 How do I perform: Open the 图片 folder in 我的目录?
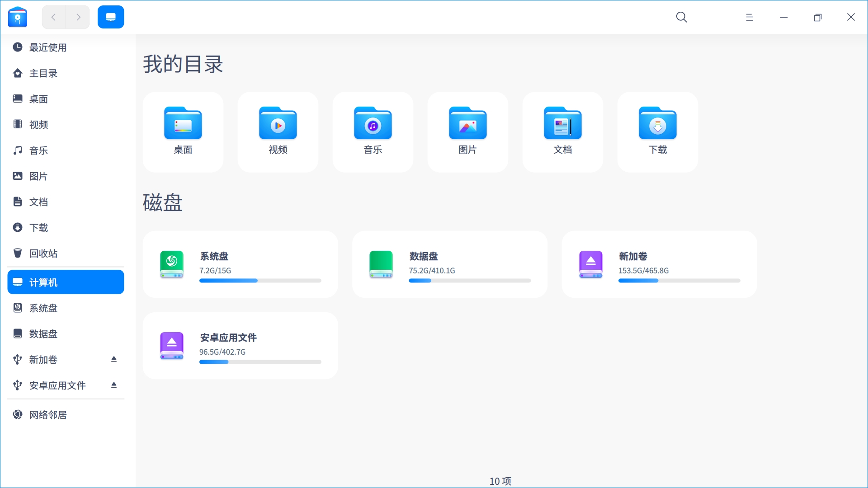(467, 131)
